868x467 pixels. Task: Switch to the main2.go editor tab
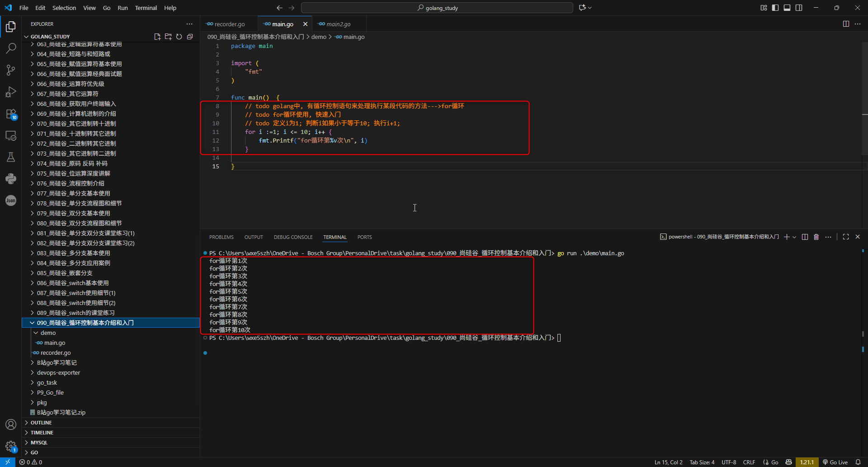point(338,24)
